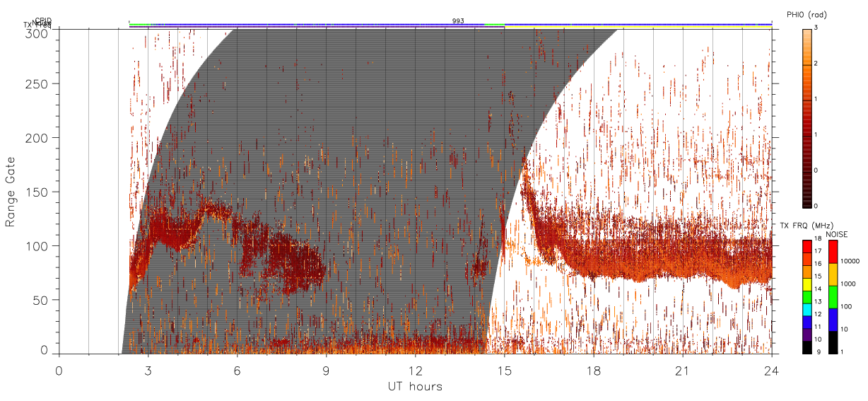The height and width of the screenshot is (401, 868).
Task: Click the NOISE legend title
Action: pyautogui.click(x=837, y=235)
